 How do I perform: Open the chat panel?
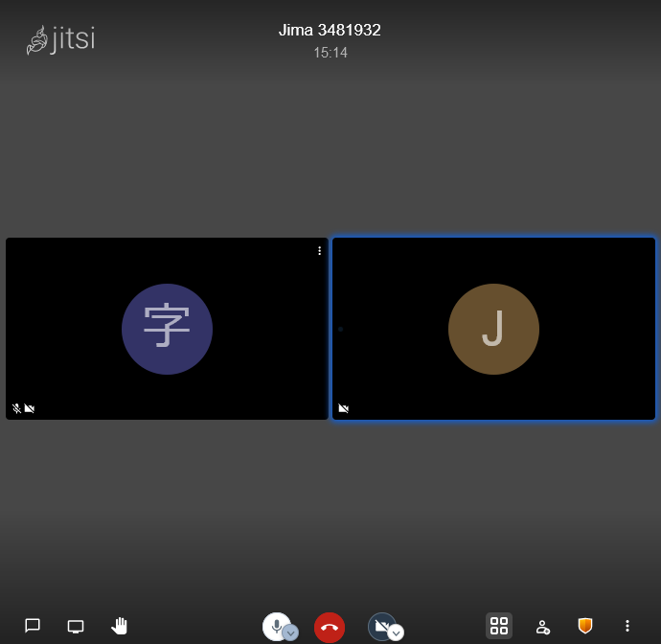point(33,626)
